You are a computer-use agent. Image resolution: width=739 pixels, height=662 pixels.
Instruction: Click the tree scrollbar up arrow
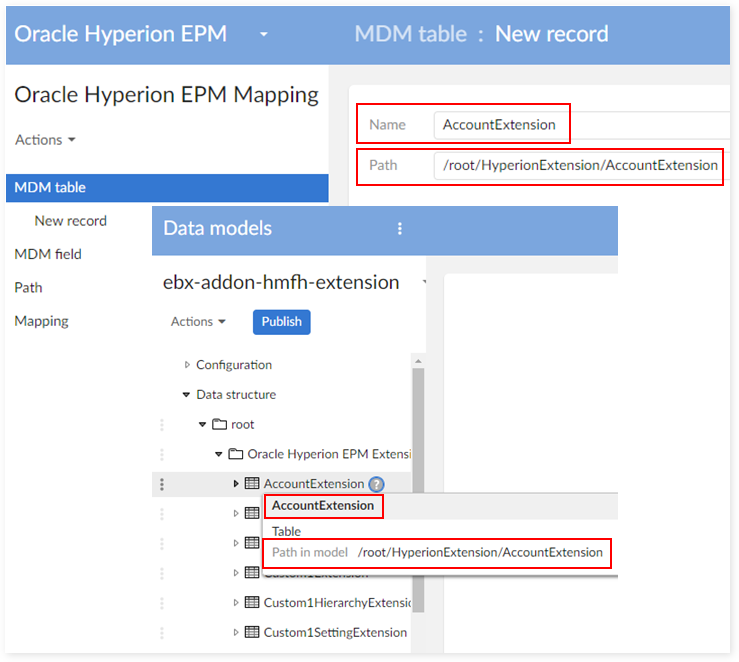click(x=418, y=361)
